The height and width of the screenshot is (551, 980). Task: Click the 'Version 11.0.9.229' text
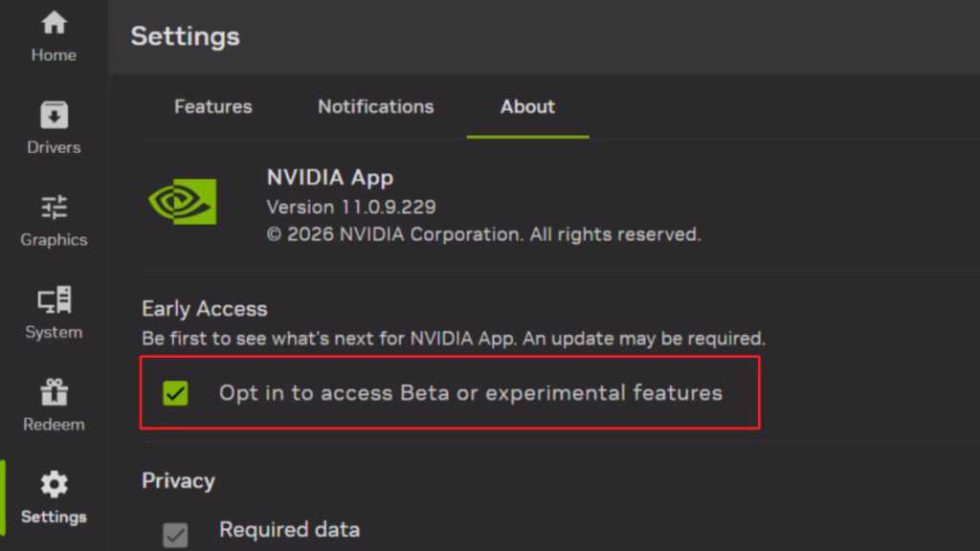(351, 207)
